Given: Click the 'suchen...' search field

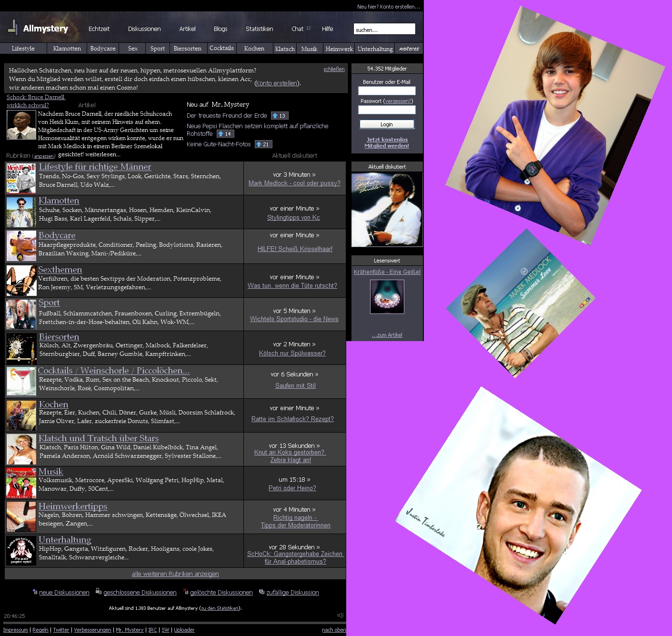Looking at the screenshot, I should click(x=384, y=29).
